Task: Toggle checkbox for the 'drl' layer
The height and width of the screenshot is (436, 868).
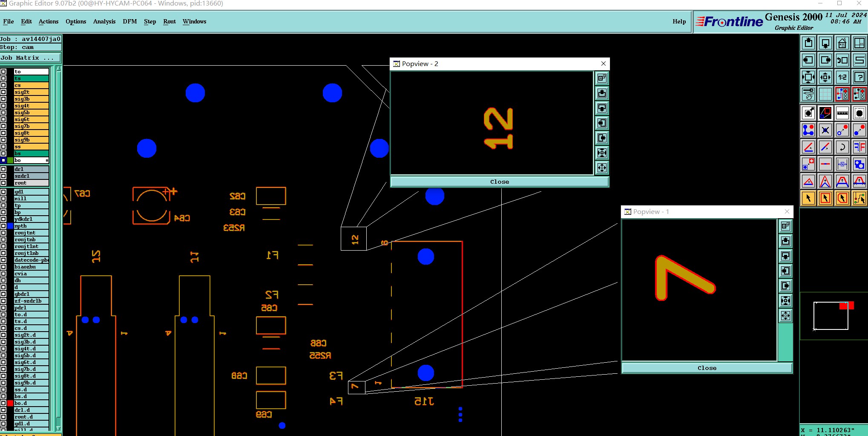Action: [x=3, y=169]
